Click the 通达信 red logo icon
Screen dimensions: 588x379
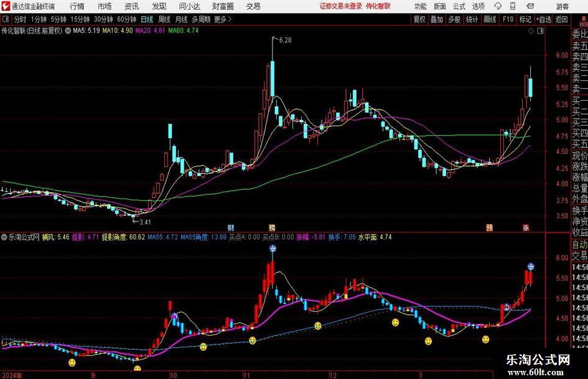pyautogui.click(x=6, y=6)
